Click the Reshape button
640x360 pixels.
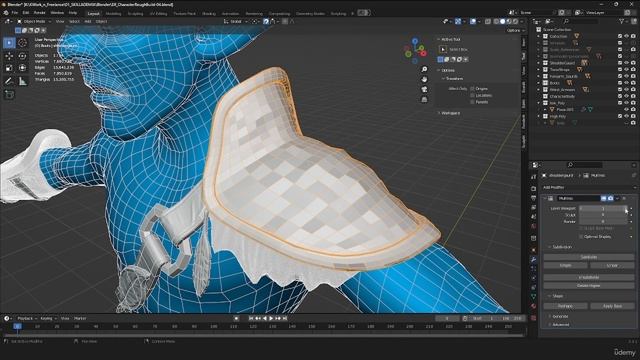(x=565, y=306)
